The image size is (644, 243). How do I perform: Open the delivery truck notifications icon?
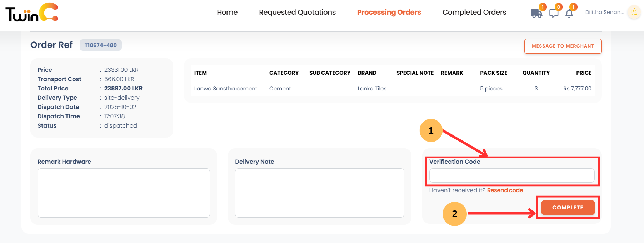click(x=536, y=13)
